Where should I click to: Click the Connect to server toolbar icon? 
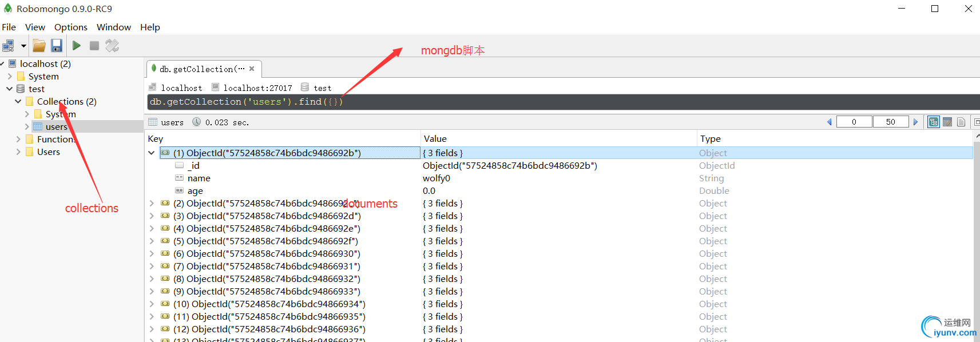coord(9,46)
